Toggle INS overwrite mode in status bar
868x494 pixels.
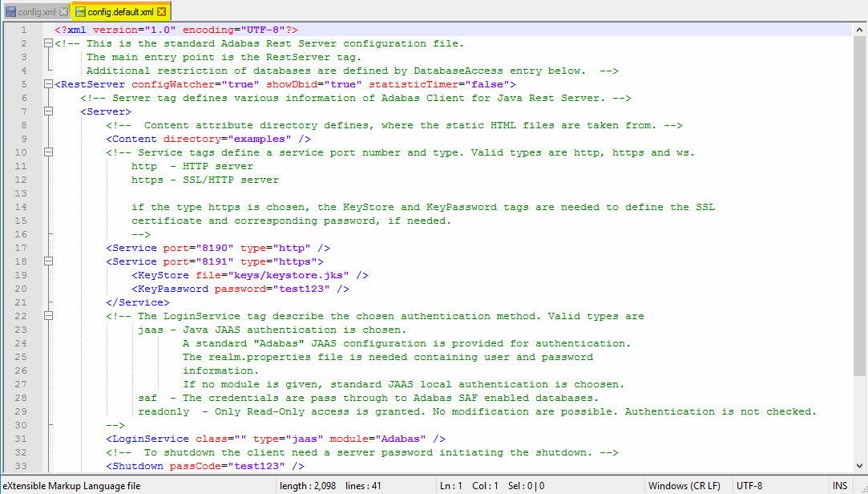pos(839,485)
